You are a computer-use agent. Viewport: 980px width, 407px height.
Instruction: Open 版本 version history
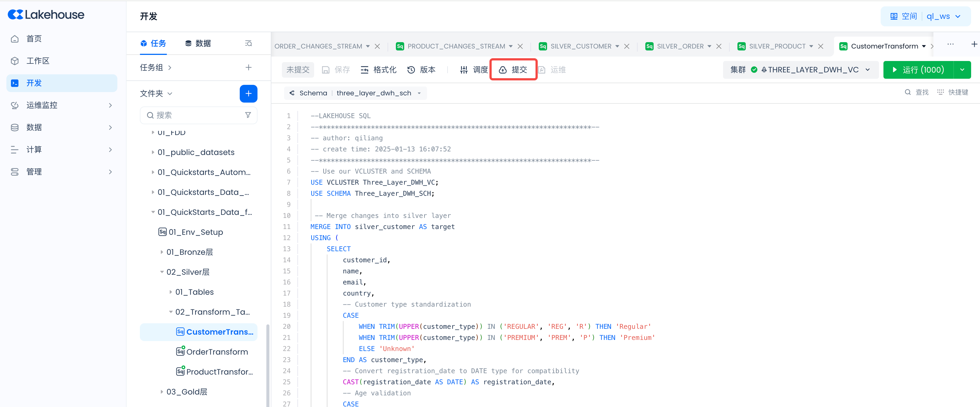click(421, 70)
